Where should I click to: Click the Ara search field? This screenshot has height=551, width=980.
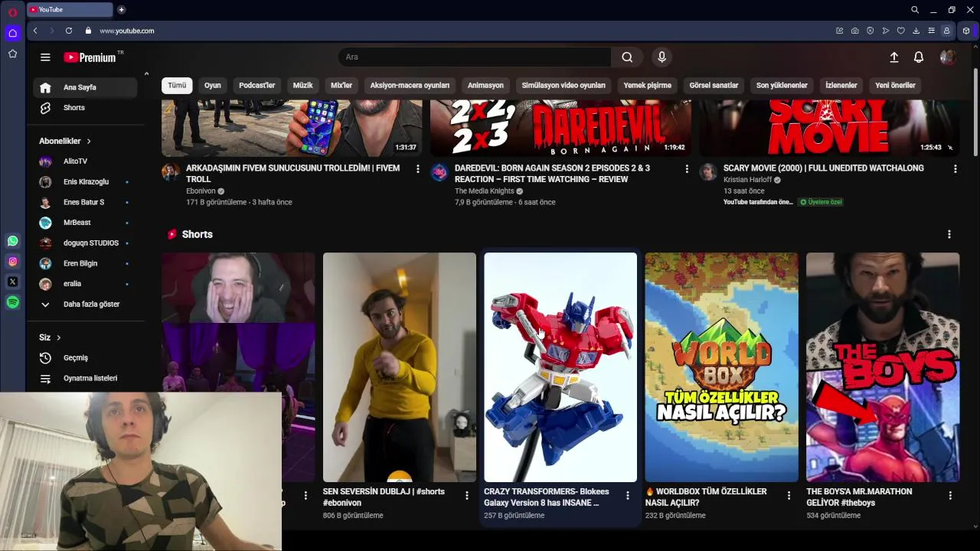coord(475,57)
